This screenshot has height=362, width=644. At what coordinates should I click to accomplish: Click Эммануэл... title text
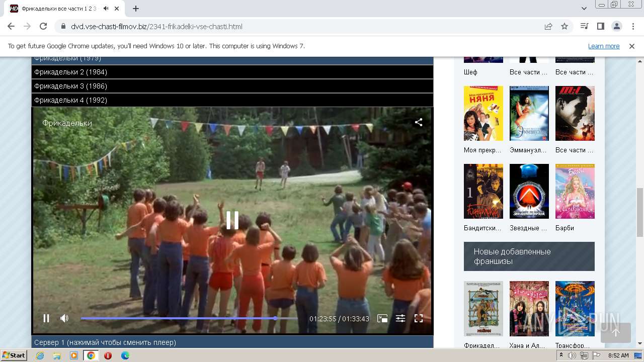tap(529, 150)
